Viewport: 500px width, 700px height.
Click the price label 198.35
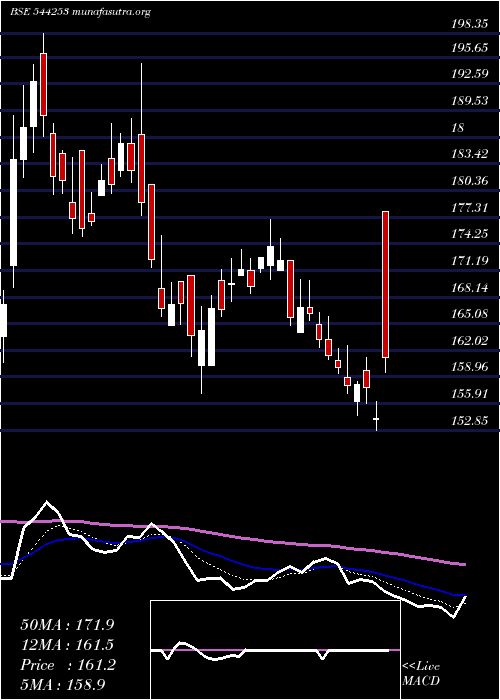[x=469, y=24]
